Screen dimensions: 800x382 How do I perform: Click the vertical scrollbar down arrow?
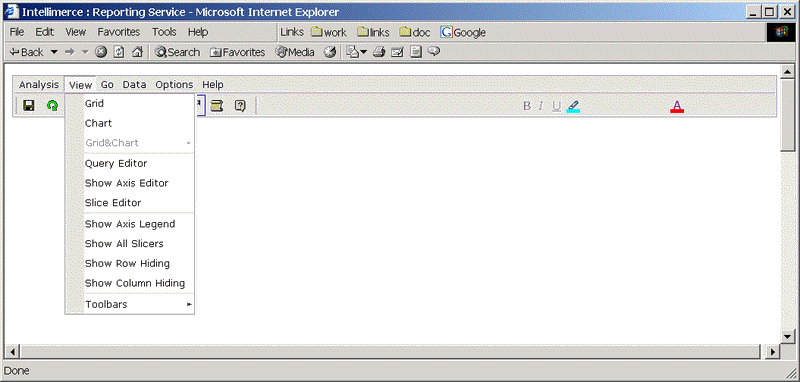point(787,336)
